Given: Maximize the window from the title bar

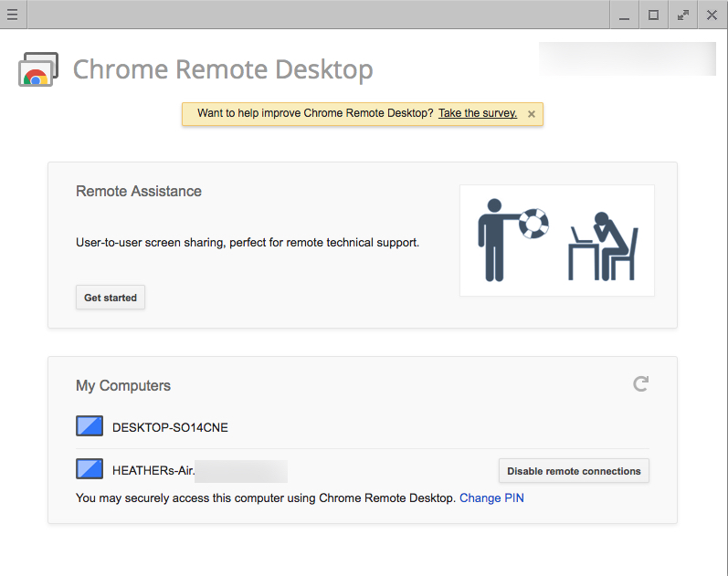Looking at the screenshot, I should (653, 16).
